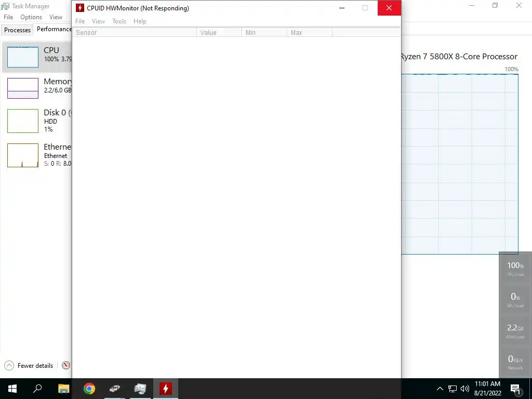532x399 pixels.
Task: Click the Max column header
Action: tap(310, 33)
